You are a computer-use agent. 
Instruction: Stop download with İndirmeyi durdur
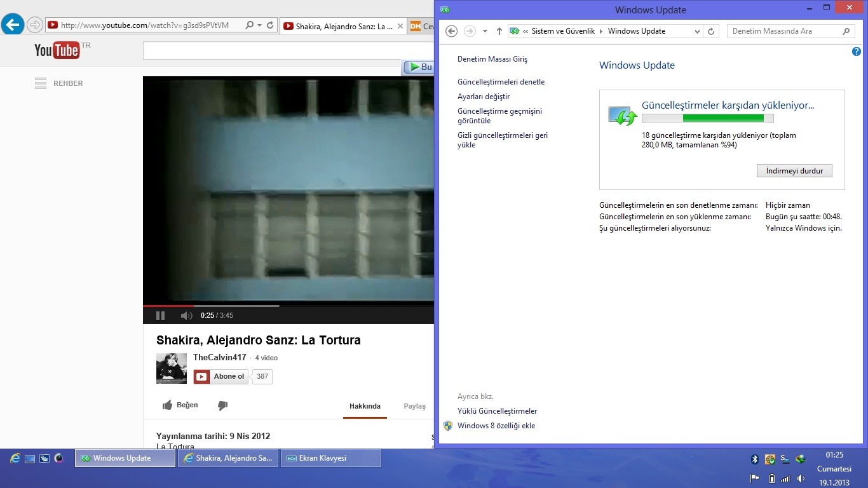[x=794, y=171]
